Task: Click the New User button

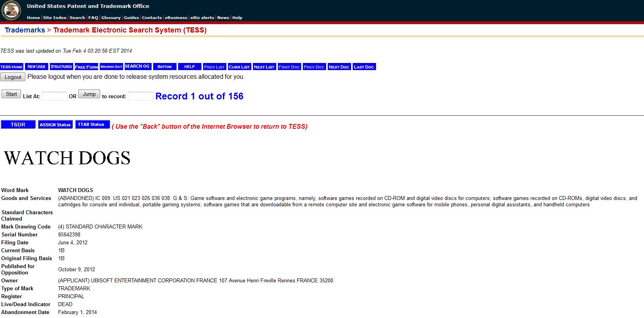Action: [36, 67]
